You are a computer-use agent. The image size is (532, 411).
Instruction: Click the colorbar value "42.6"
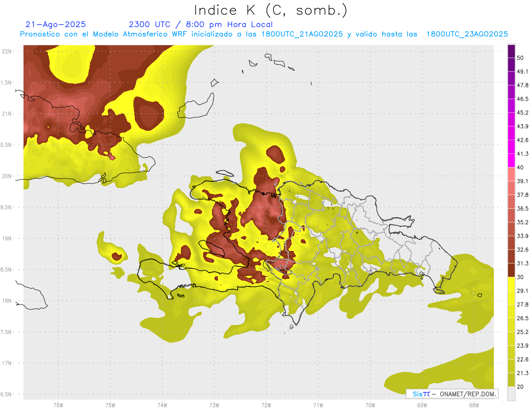tap(523, 140)
